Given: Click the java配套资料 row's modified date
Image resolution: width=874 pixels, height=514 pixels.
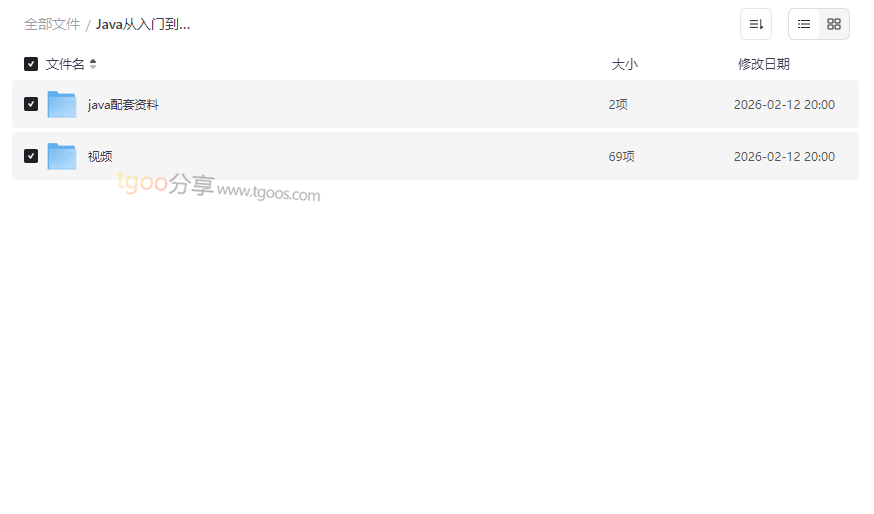Looking at the screenshot, I should coord(784,104).
